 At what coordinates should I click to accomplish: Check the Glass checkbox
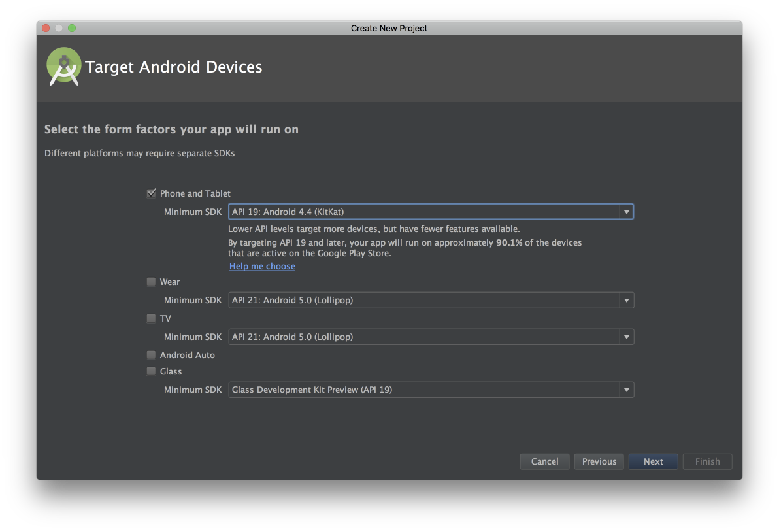pos(152,371)
